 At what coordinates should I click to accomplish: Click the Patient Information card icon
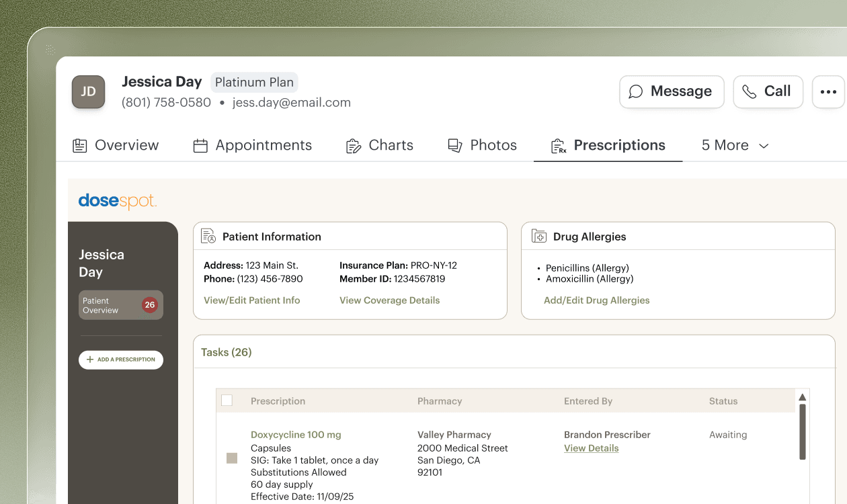tap(209, 237)
